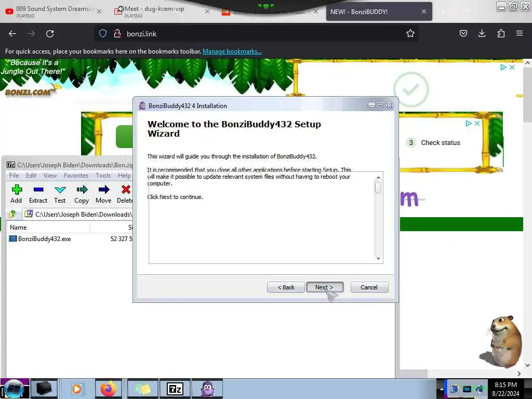
Task: Click the Check status ad item
Action: pos(434,142)
